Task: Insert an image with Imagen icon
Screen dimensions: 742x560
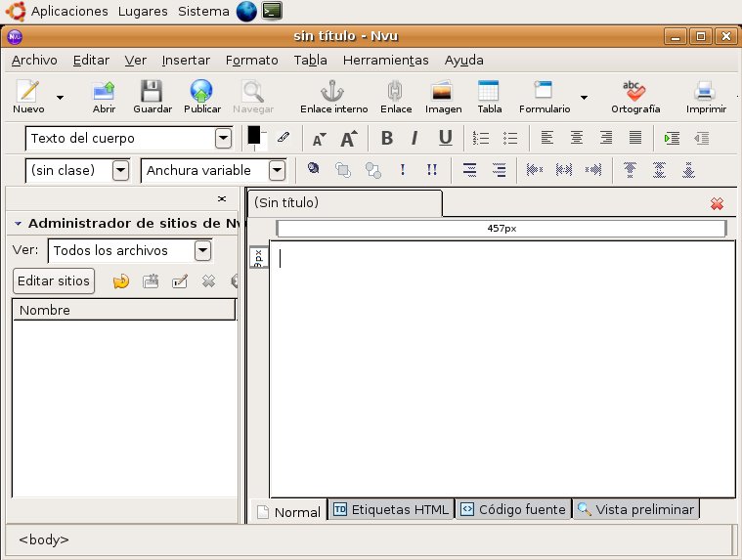Action: pos(442,93)
